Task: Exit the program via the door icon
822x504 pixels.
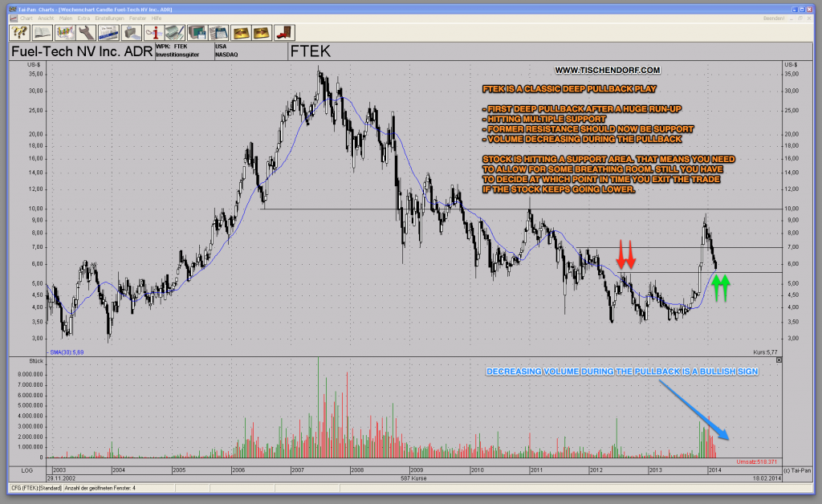Action: pyautogui.click(x=283, y=32)
